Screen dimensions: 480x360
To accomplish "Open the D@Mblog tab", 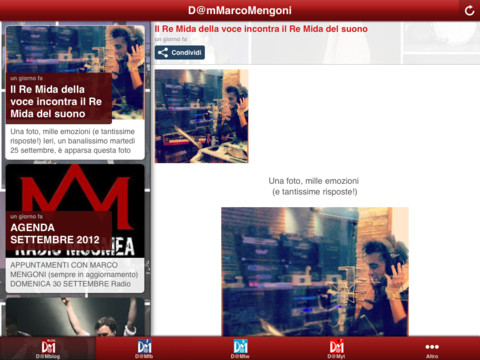I will 48,348.
